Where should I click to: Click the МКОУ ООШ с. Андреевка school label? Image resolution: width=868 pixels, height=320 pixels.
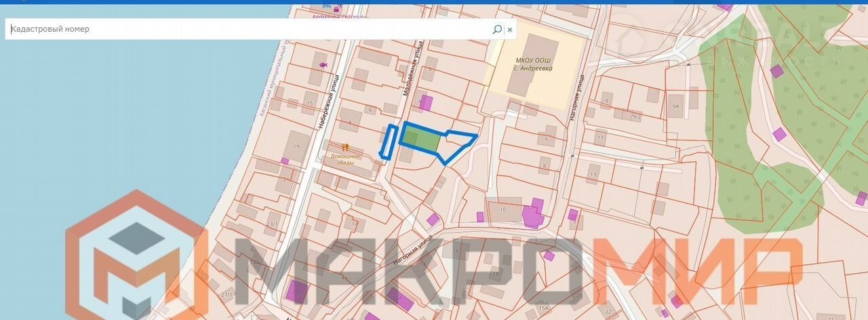[532, 64]
